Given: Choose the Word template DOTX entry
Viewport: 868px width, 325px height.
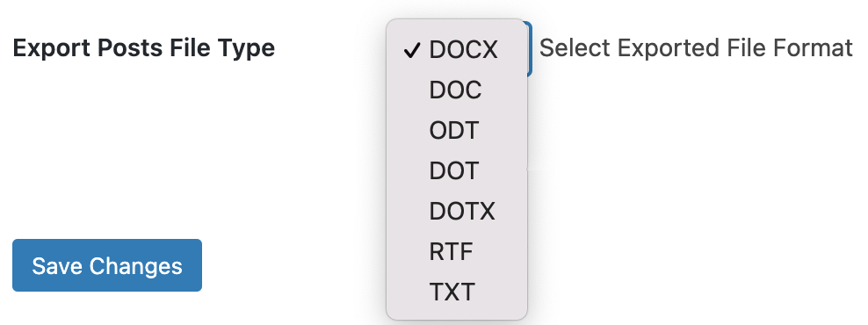Looking at the screenshot, I should [x=457, y=212].
